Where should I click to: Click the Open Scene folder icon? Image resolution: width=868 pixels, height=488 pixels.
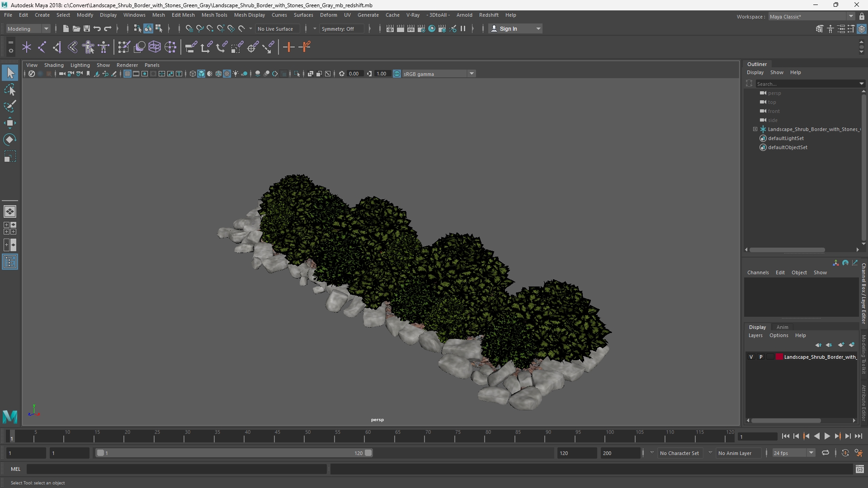76,28
